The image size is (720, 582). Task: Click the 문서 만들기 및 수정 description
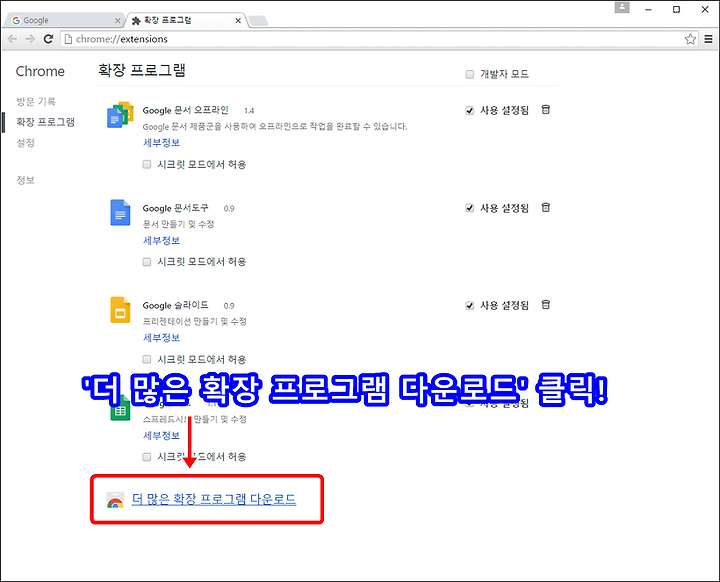click(x=179, y=224)
